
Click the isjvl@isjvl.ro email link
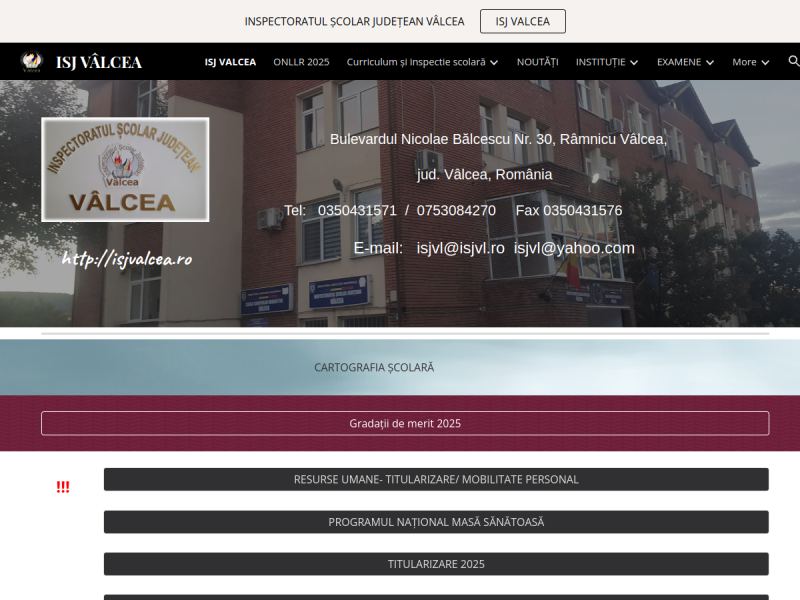460,249
